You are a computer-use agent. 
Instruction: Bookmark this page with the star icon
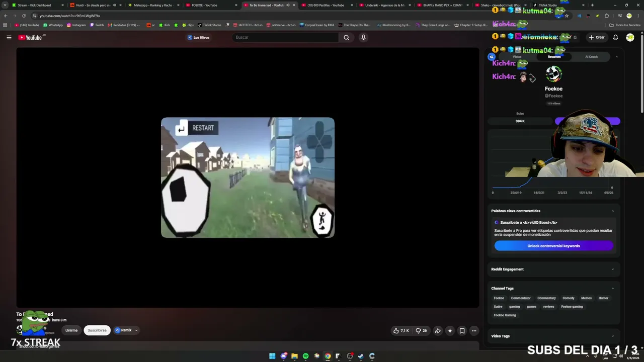coord(567,16)
